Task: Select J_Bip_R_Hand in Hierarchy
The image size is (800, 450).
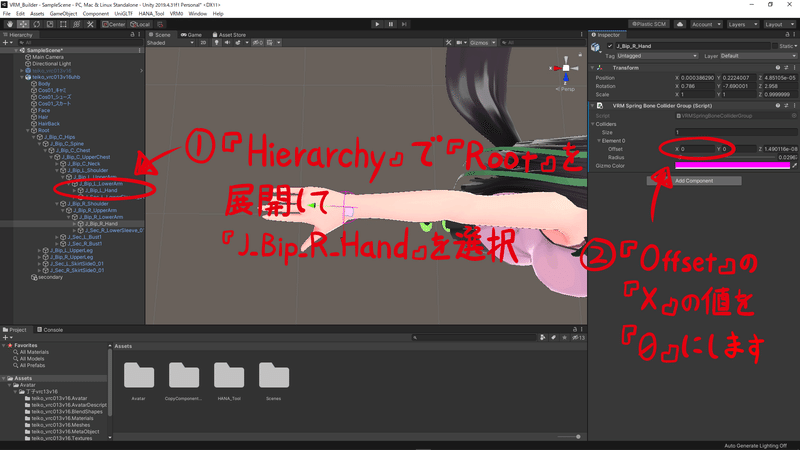Action: click(101, 223)
